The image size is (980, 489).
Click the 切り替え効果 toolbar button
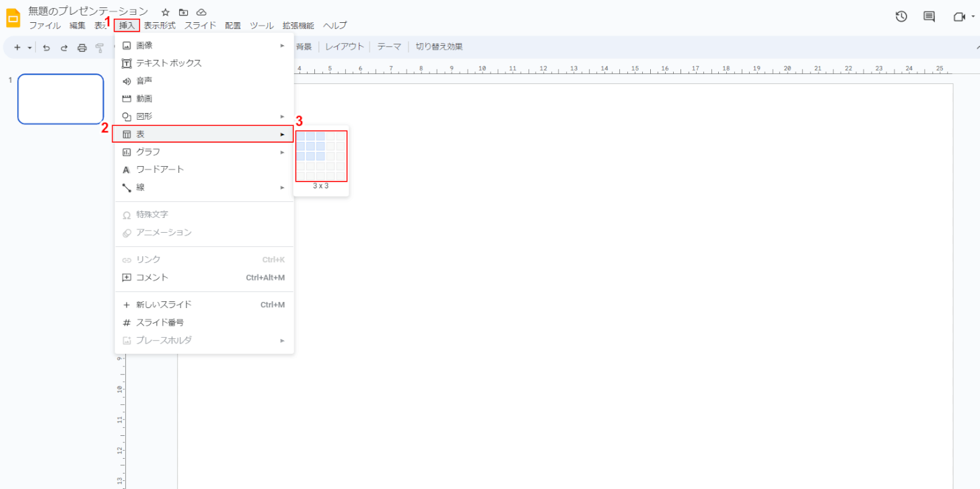click(x=439, y=47)
